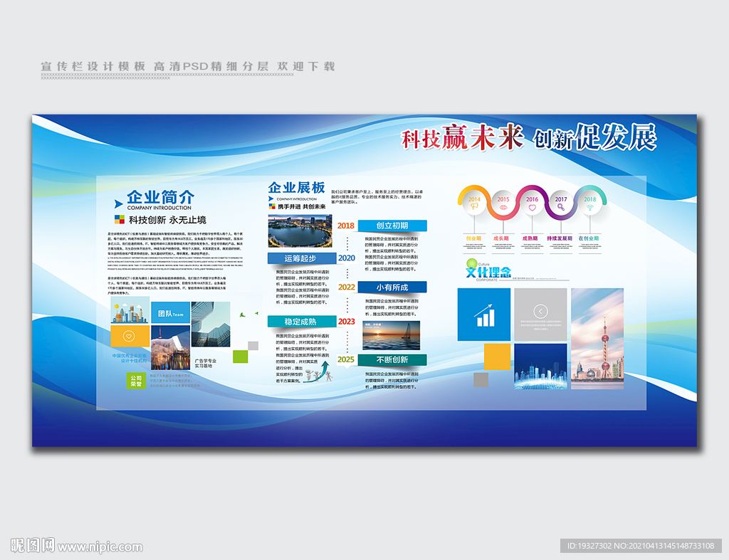Screen dimensions: 729x560
Task: Click the four-color square icon beside 携手并进
Action: [x=272, y=206]
